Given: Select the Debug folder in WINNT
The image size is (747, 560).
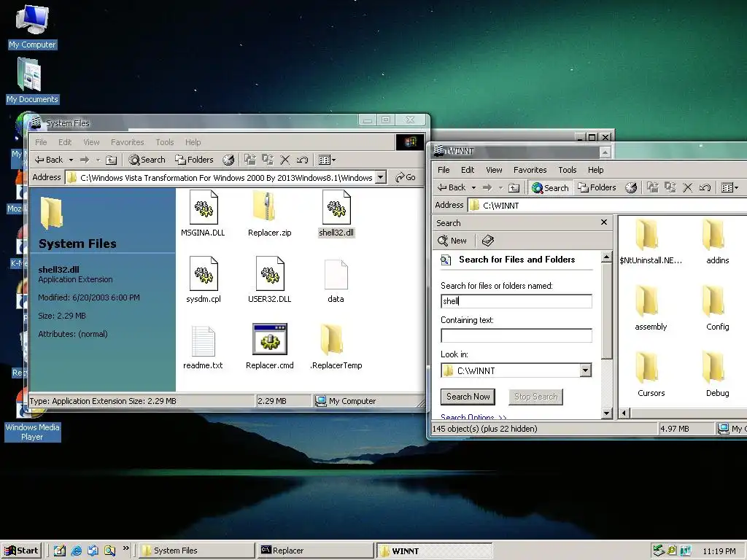Looking at the screenshot, I should click(713, 367).
